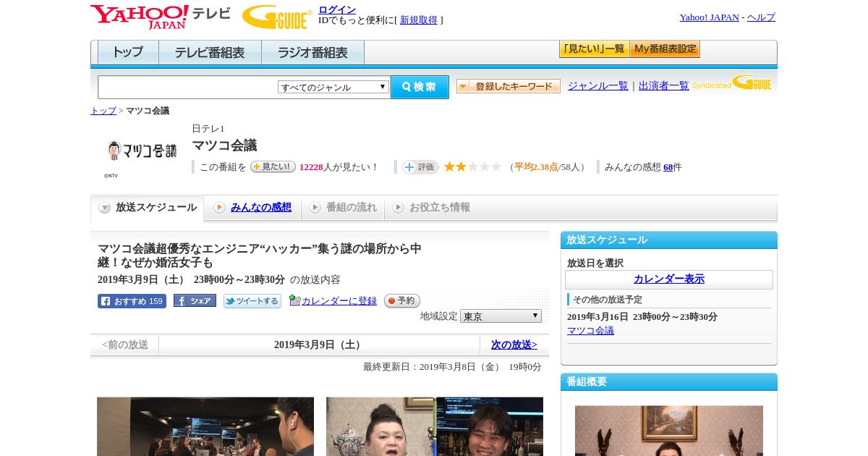The height and width of the screenshot is (456, 868).
Task: Click the 最終更新日 timestamp text
Action: click(452, 367)
